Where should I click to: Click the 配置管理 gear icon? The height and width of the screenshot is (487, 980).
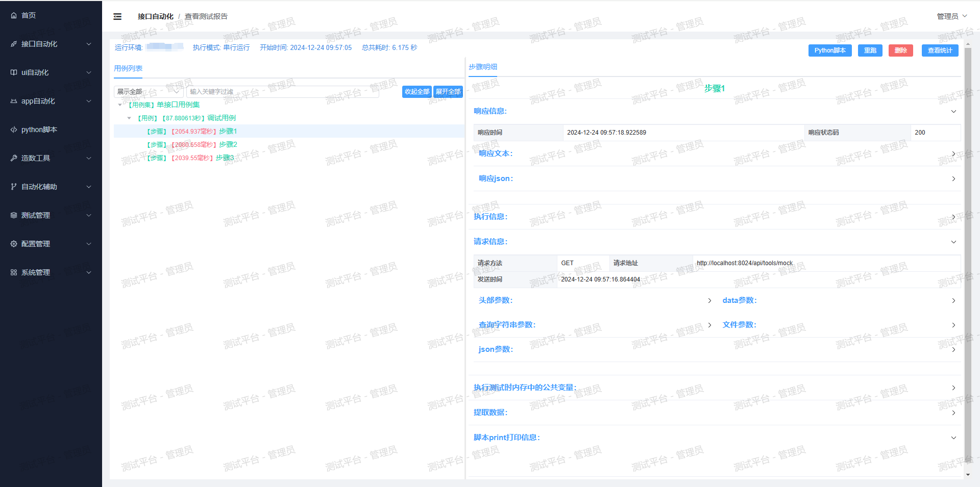(14, 244)
